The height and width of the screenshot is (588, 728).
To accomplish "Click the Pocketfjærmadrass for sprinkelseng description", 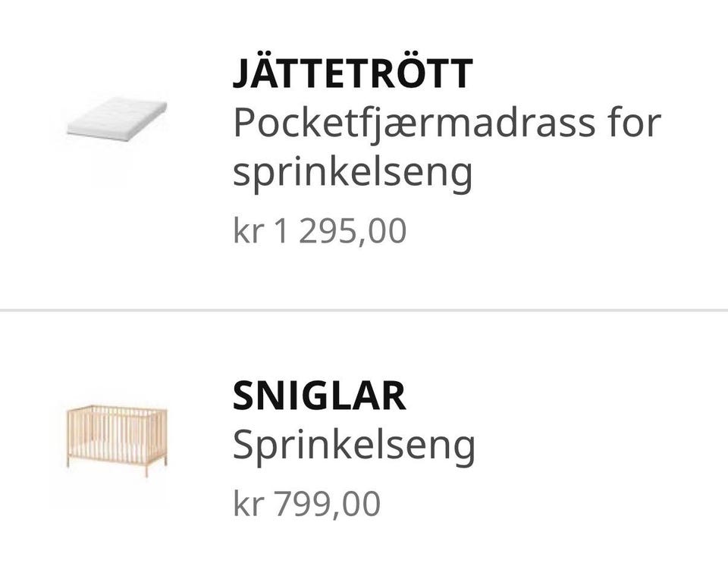I will (x=446, y=147).
